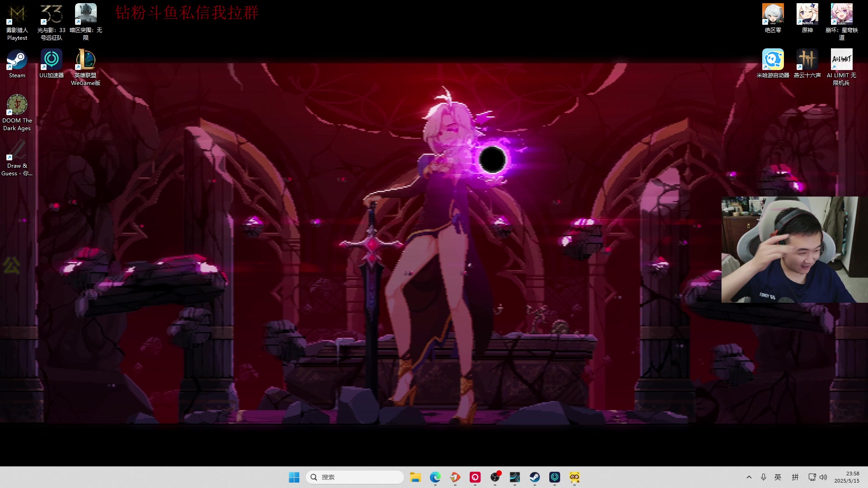Open the Steam desktop shortcut

pyautogui.click(x=17, y=64)
